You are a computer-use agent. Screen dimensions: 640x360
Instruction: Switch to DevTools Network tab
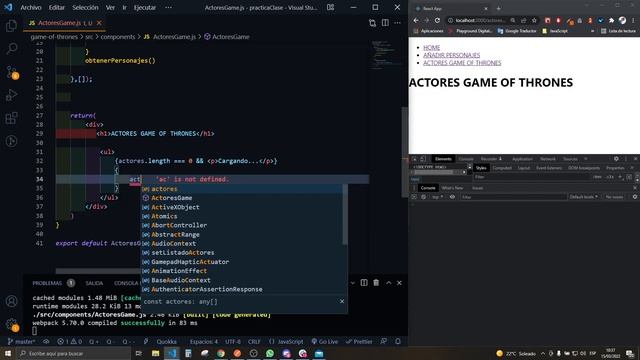[548, 159]
